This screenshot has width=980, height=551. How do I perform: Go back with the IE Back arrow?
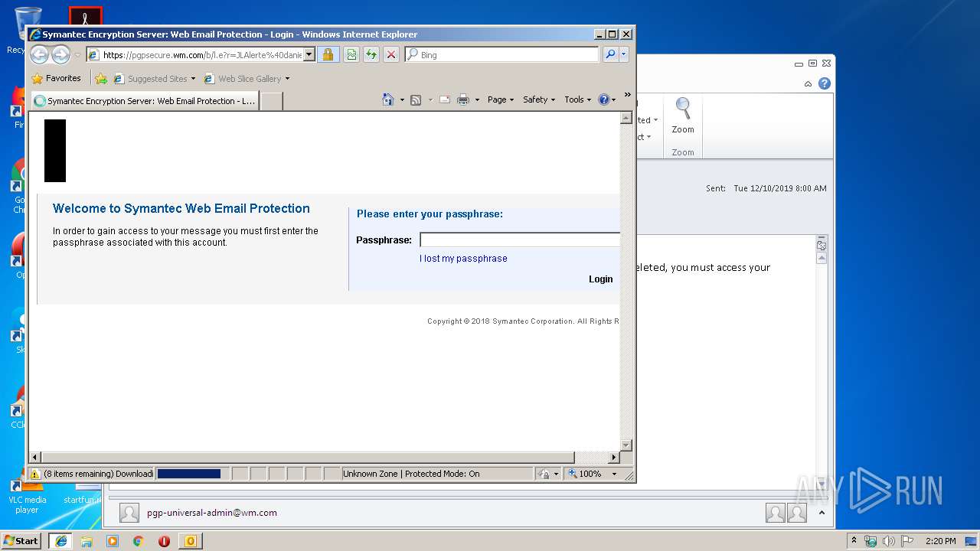(x=39, y=54)
